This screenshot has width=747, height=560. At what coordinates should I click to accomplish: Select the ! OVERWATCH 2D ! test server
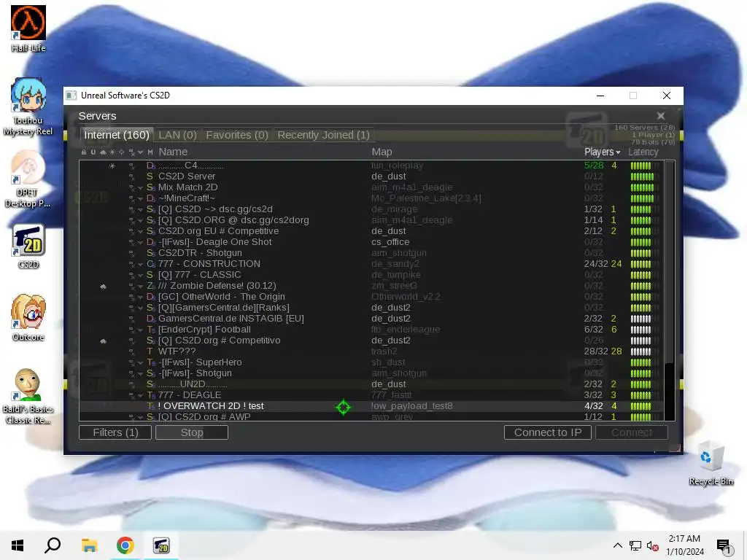371,406
